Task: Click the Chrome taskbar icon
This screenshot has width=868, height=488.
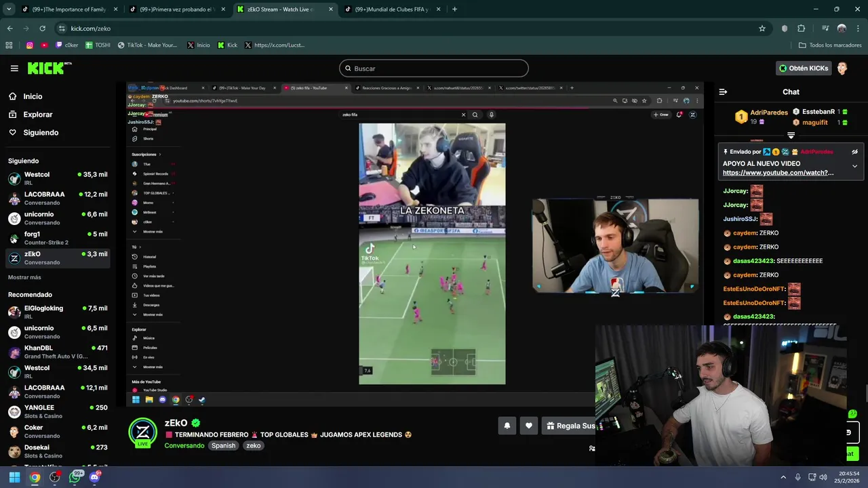Action: click(x=35, y=477)
